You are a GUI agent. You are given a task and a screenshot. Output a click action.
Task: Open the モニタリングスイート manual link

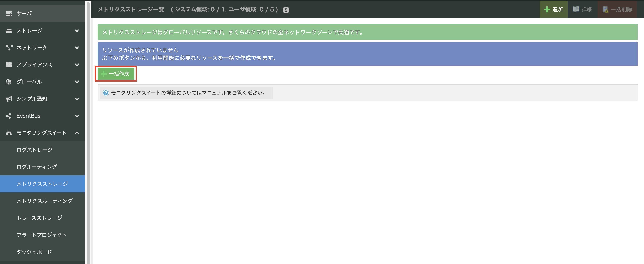coord(186,93)
